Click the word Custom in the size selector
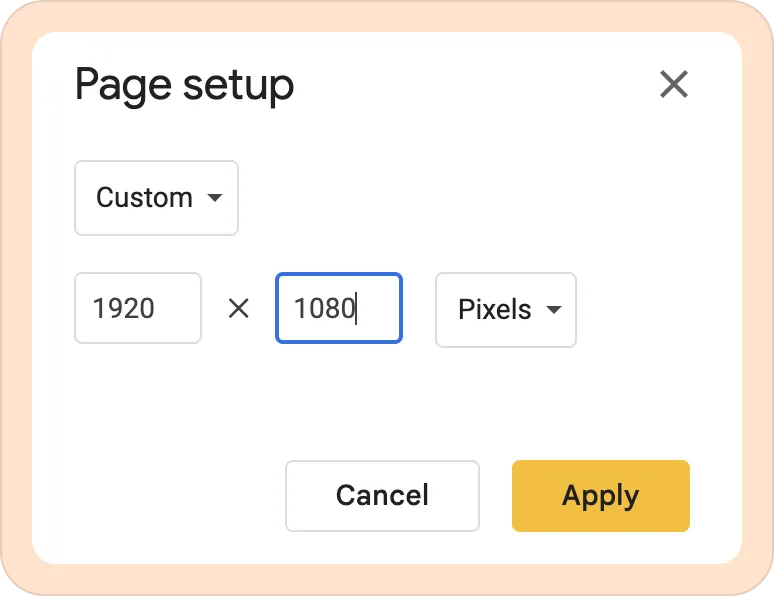This screenshot has height=596, width=774. [144, 198]
